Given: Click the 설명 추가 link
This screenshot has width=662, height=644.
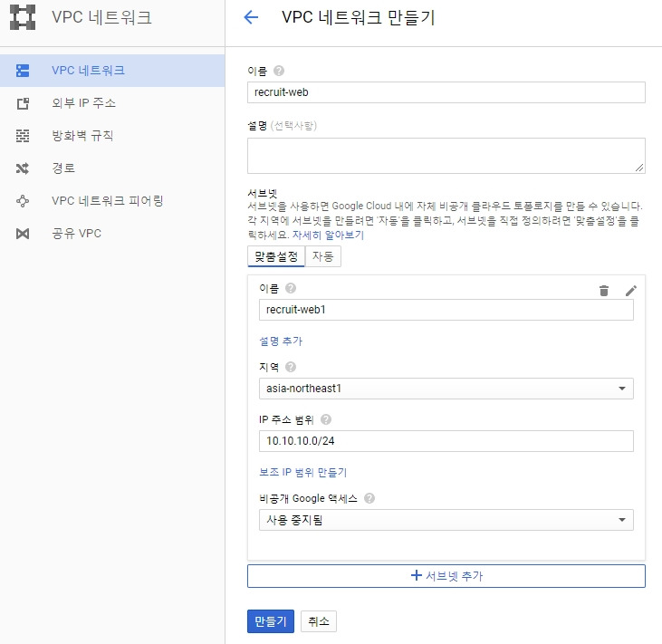Looking at the screenshot, I should pyautogui.click(x=281, y=341).
